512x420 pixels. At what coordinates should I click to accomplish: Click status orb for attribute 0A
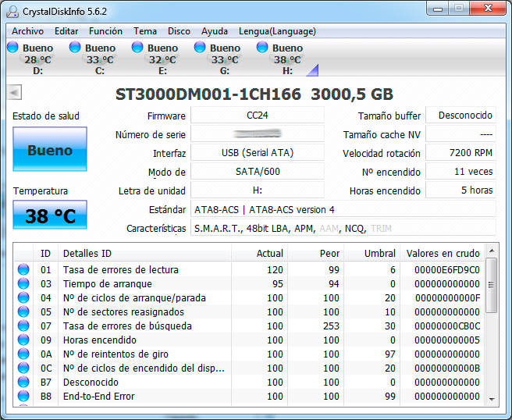(x=23, y=354)
